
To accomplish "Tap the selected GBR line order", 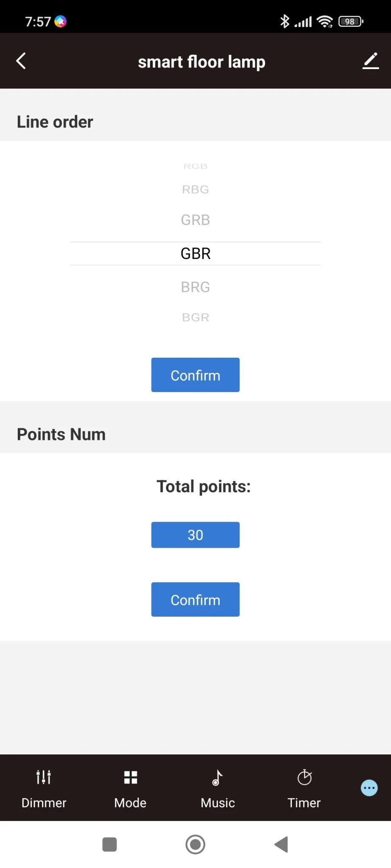I will 195,253.
